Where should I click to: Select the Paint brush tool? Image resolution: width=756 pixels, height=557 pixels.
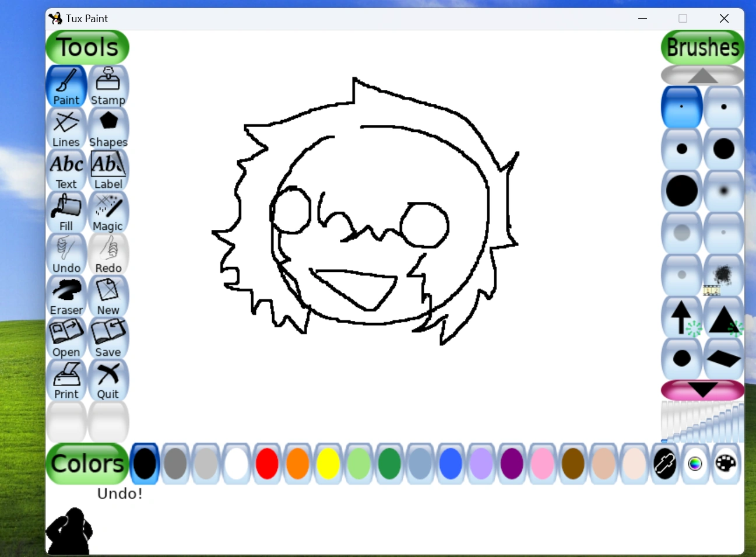[x=66, y=85]
